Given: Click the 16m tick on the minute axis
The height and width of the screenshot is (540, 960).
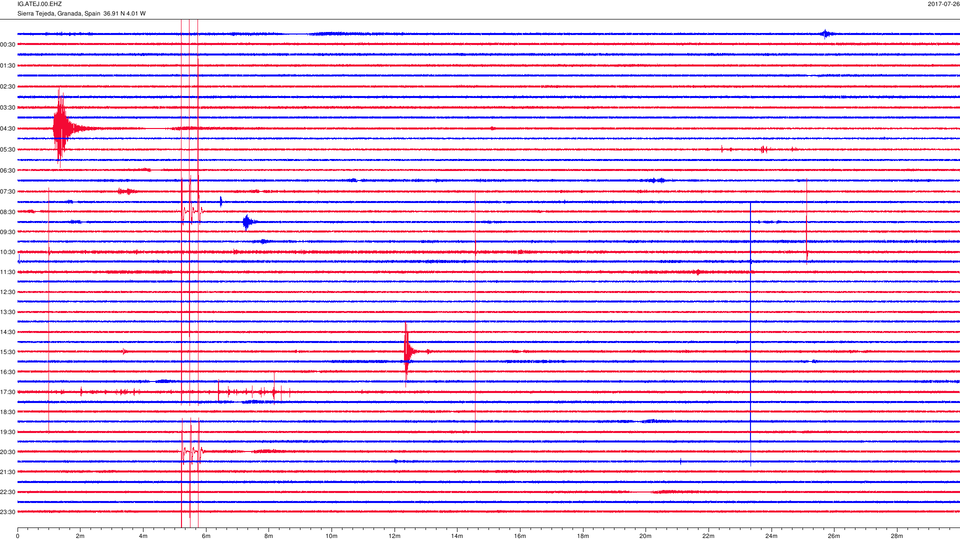Looking at the screenshot, I should pos(520,536).
